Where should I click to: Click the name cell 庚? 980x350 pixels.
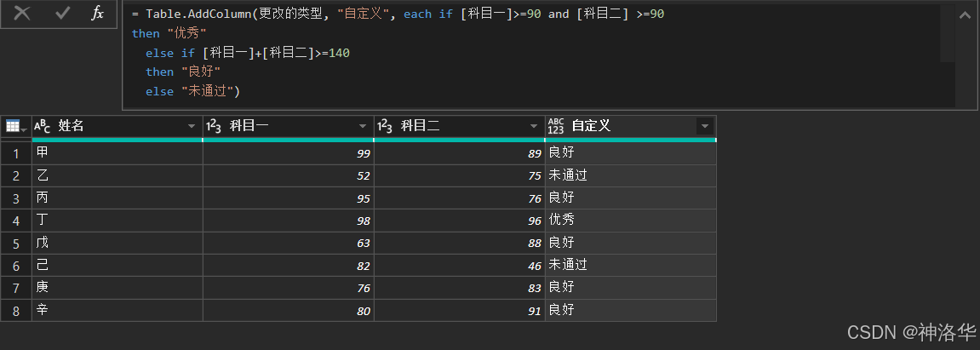[117, 288]
